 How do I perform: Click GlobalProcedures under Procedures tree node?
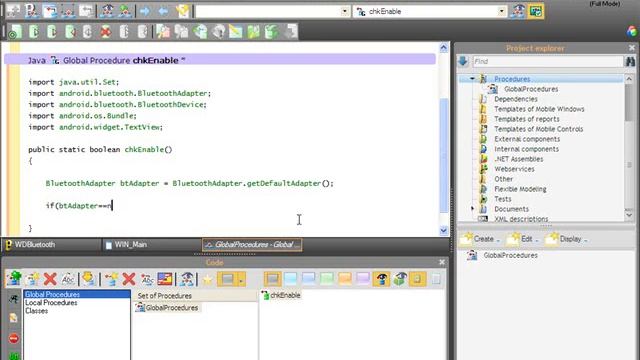(531, 89)
